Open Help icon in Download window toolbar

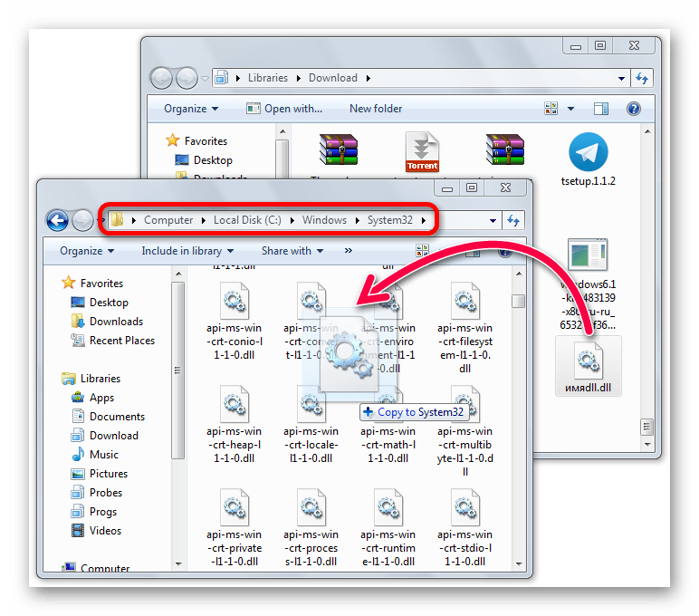pyautogui.click(x=634, y=109)
